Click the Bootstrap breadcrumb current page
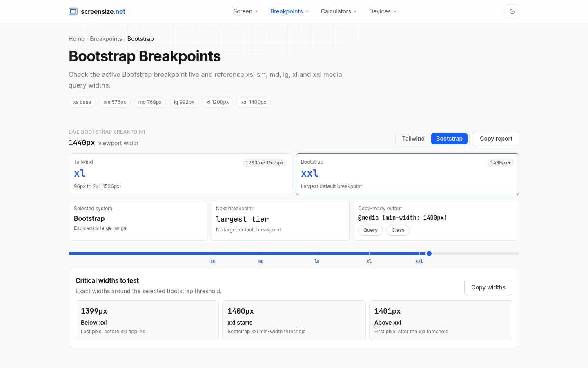This screenshot has height=368, width=588. [x=140, y=39]
